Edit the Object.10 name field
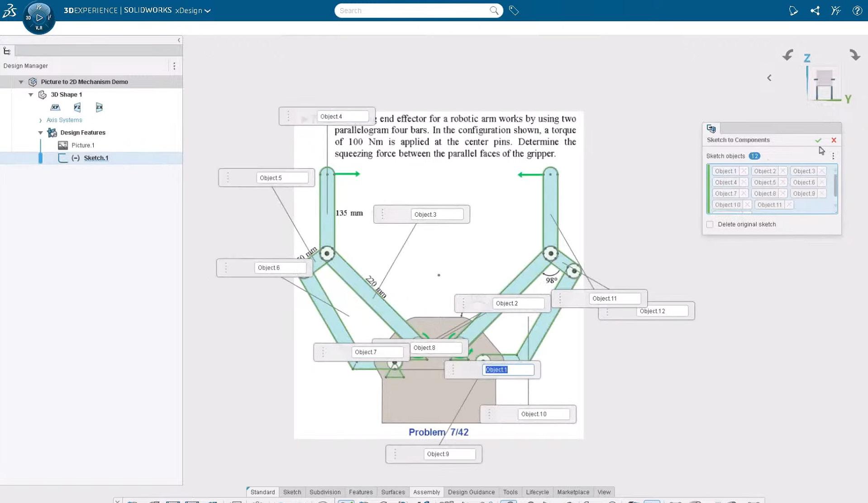Viewport: 868px width, 503px height. point(544,414)
